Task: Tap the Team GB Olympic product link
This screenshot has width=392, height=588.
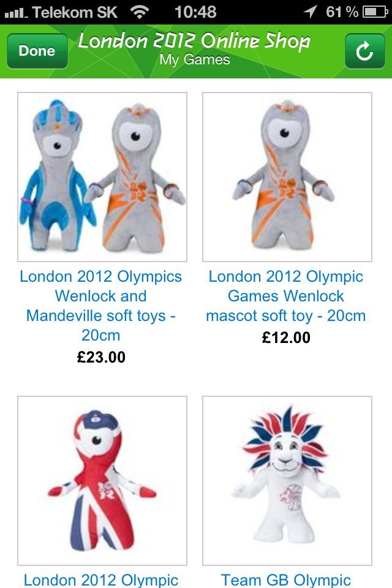Action: point(286,580)
